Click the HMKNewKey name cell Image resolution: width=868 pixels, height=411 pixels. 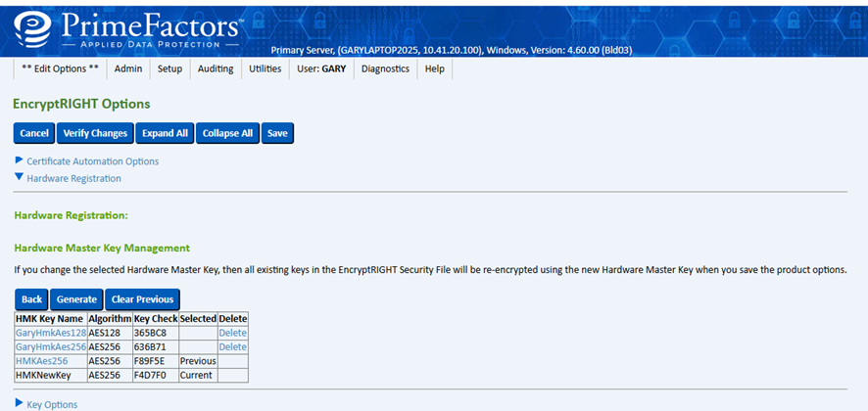coord(51,375)
